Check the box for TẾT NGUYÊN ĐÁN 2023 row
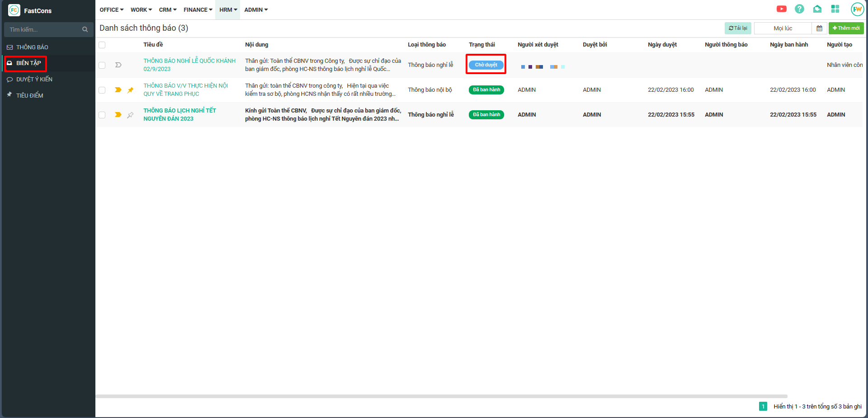Viewport: 868px width, 418px height. 102,115
